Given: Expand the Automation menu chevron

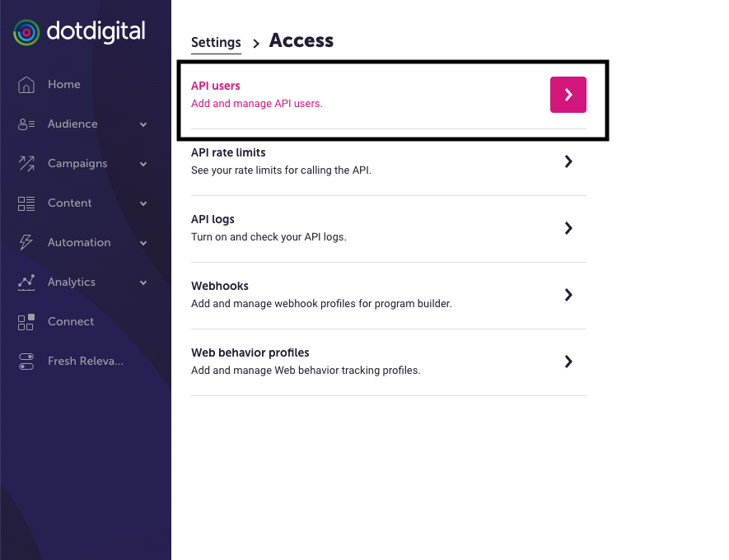Looking at the screenshot, I should point(143,243).
